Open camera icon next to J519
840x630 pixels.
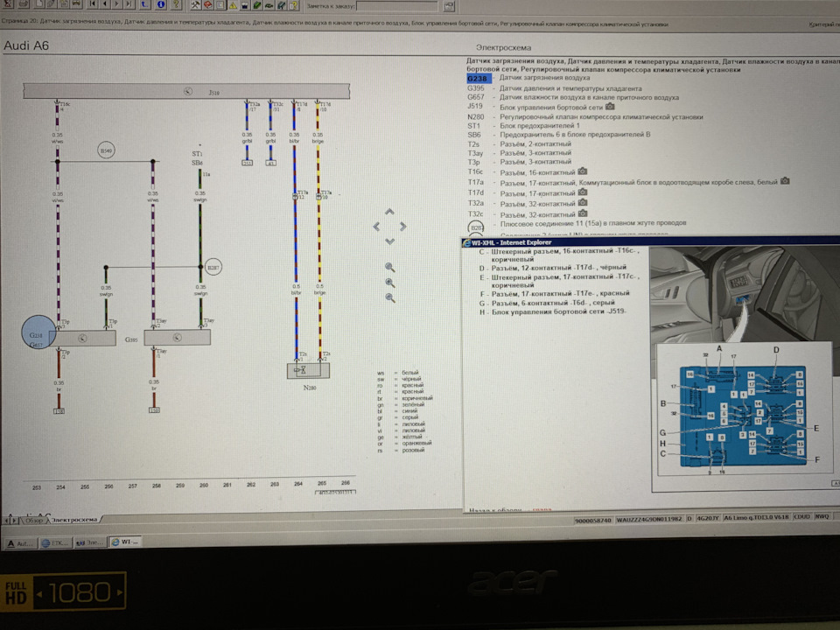(610, 107)
